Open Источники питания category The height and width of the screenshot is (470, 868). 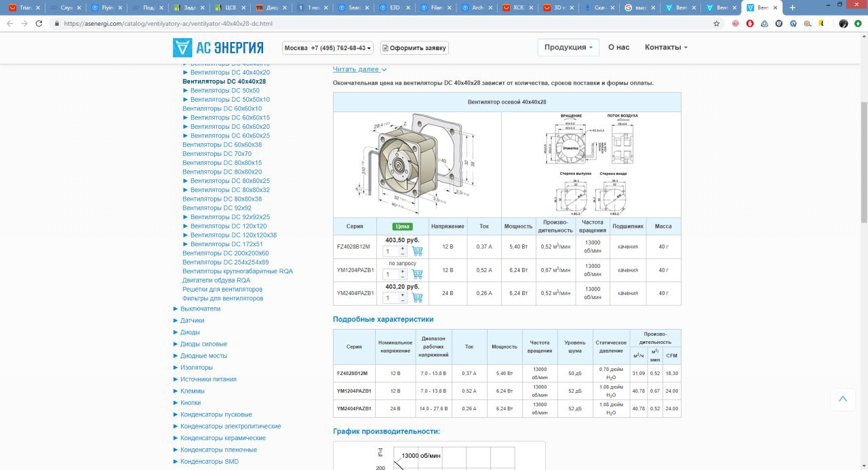pos(208,379)
